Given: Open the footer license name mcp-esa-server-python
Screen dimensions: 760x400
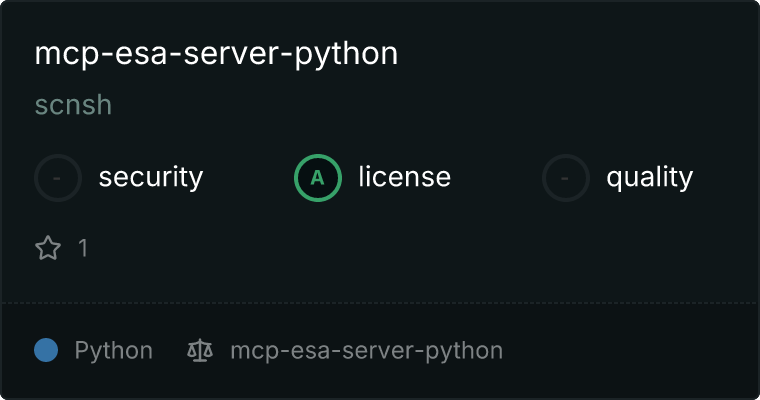Looking at the screenshot, I should [x=366, y=351].
